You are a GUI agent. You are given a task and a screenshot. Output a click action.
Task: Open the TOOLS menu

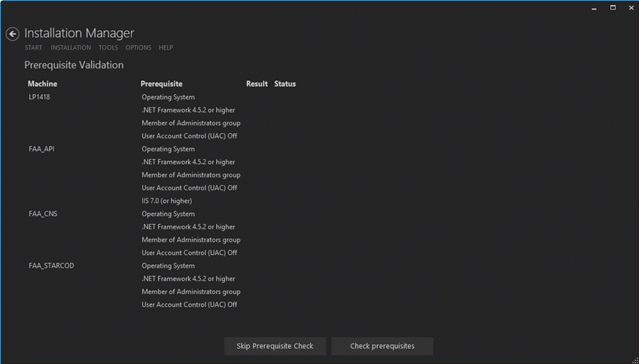[x=108, y=47]
